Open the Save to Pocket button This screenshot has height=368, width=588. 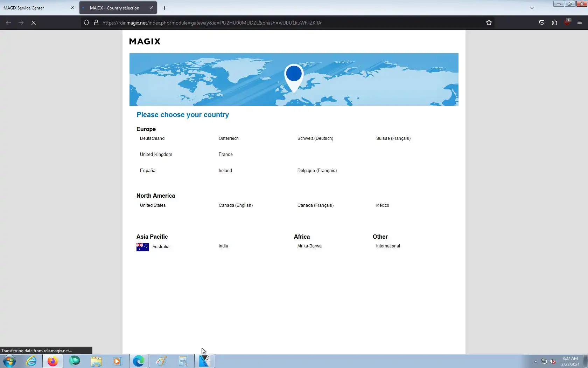[542, 23]
